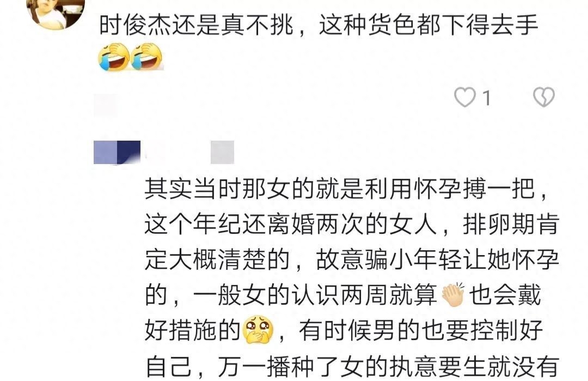
Task: Tap the phrase 这种货色都下得去手
Action: click(x=428, y=25)
